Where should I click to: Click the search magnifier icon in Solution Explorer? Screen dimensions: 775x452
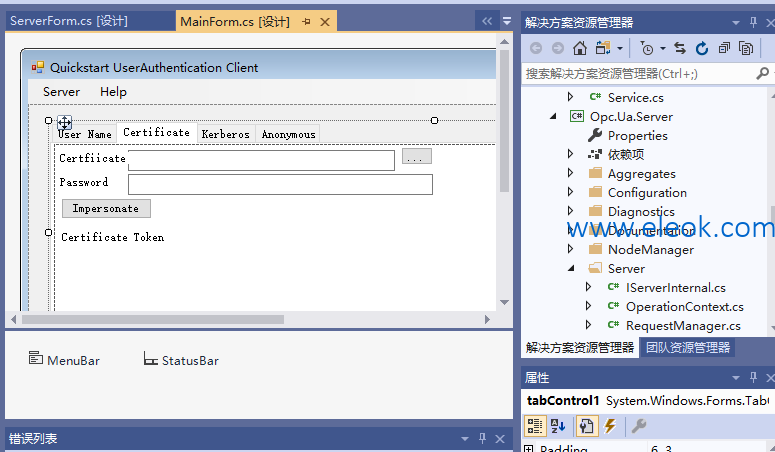click(762, 74)
